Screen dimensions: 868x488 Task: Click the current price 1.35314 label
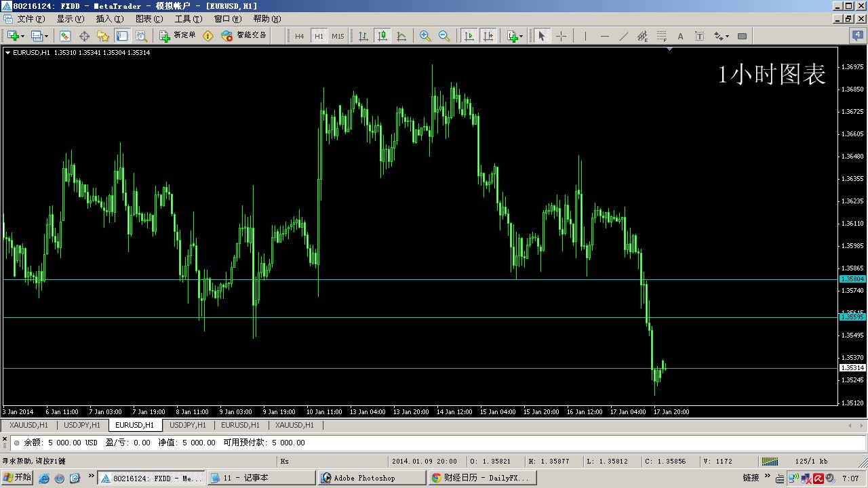coord(852,368)
